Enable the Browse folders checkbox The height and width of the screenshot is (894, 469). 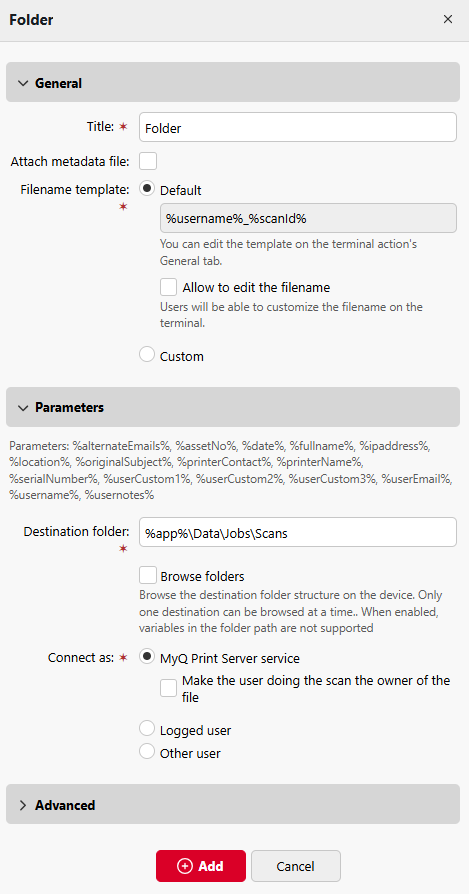[148, 575]
